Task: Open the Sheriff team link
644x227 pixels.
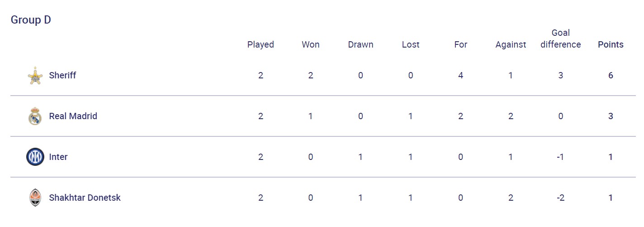Action: pyautogui.click(x=62, y=76)
